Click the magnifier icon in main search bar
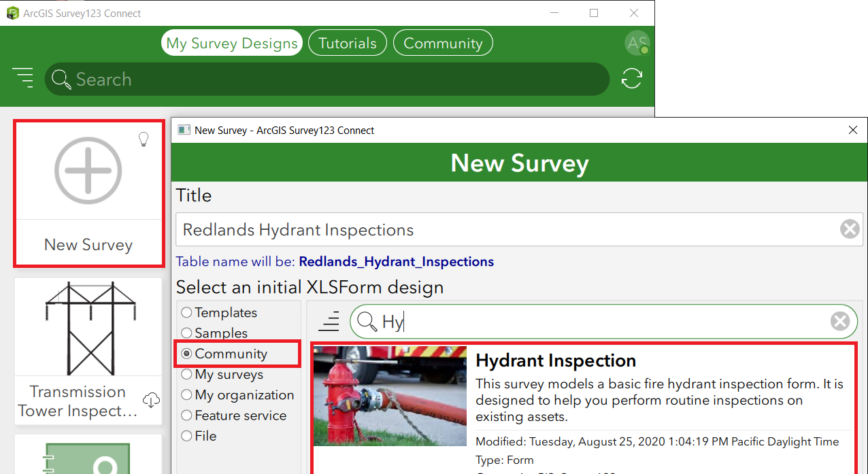The image size is (868, 474). (62, 80)
